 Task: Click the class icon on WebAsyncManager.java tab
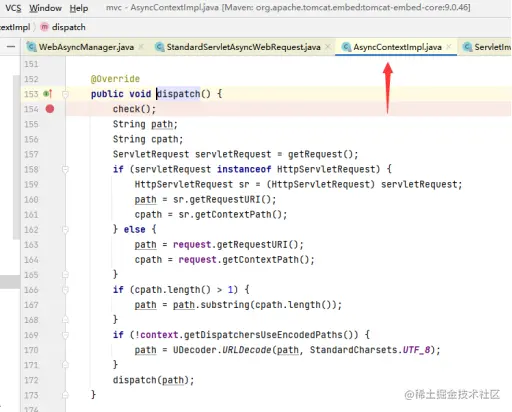(x=32, y=47)
